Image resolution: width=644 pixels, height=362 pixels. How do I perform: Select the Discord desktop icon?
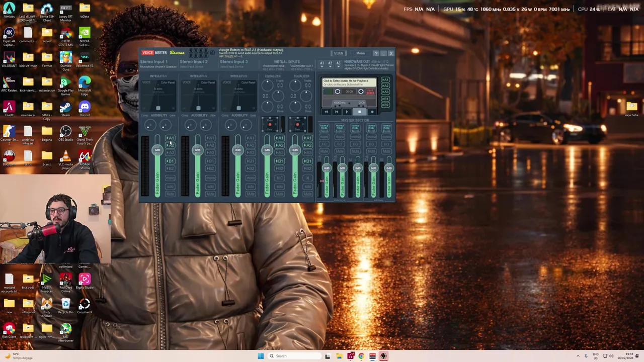coord(85,108)
